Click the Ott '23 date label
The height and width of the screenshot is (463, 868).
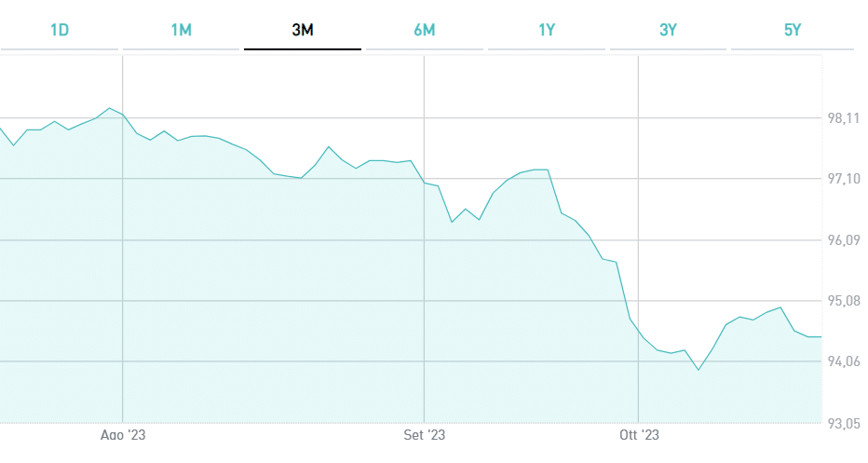639,435
